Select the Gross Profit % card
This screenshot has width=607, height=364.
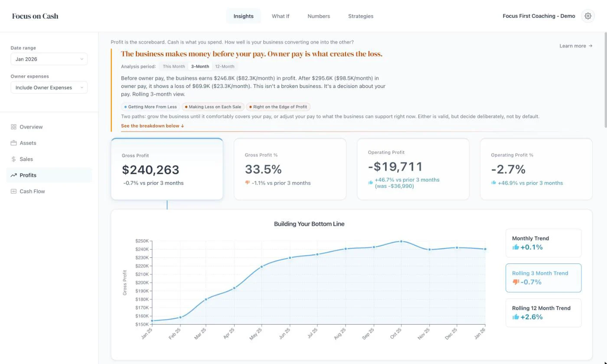[x=290, y=169]
